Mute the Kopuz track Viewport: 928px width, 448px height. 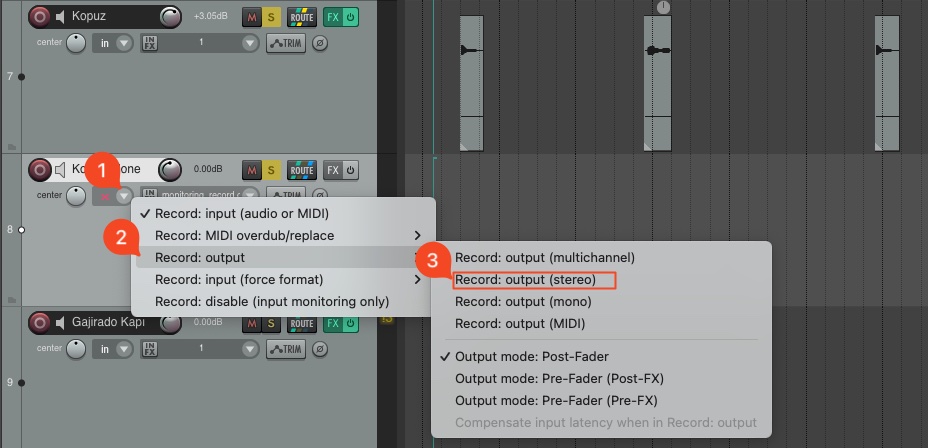pos(252,17)
